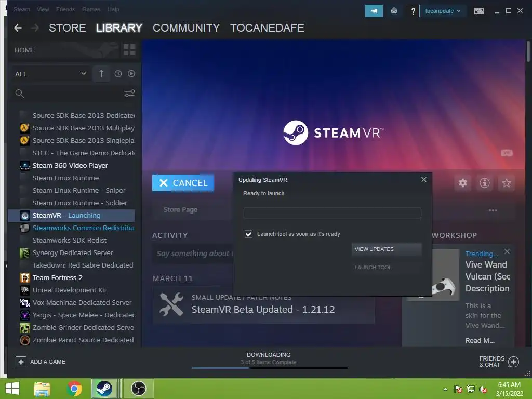Open advanced filter settings icon

pos(129,94)
